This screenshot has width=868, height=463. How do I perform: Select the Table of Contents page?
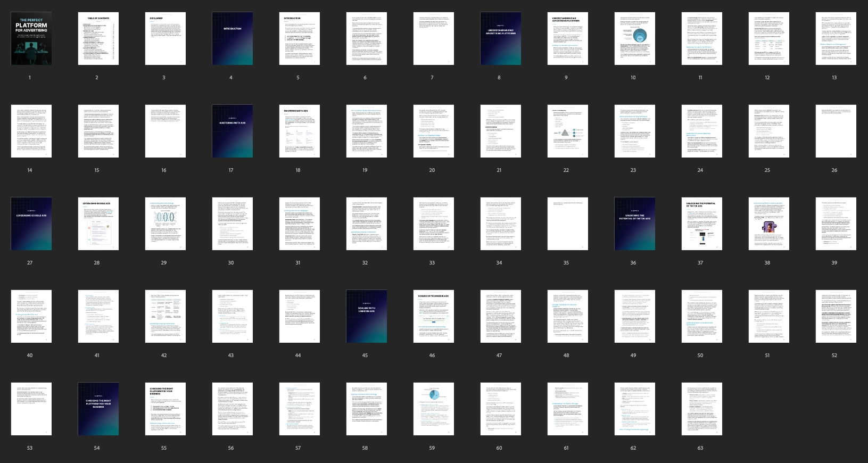(98, 39)
